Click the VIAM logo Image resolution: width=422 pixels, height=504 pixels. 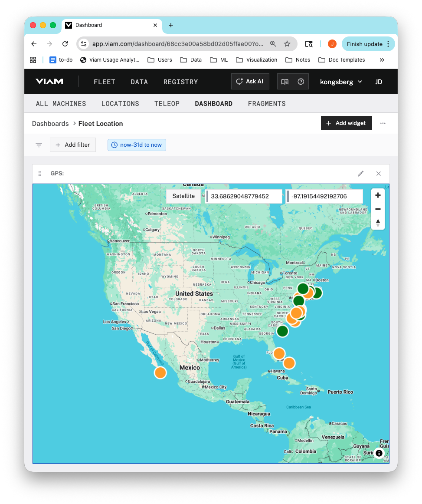(x=49, y=81)
